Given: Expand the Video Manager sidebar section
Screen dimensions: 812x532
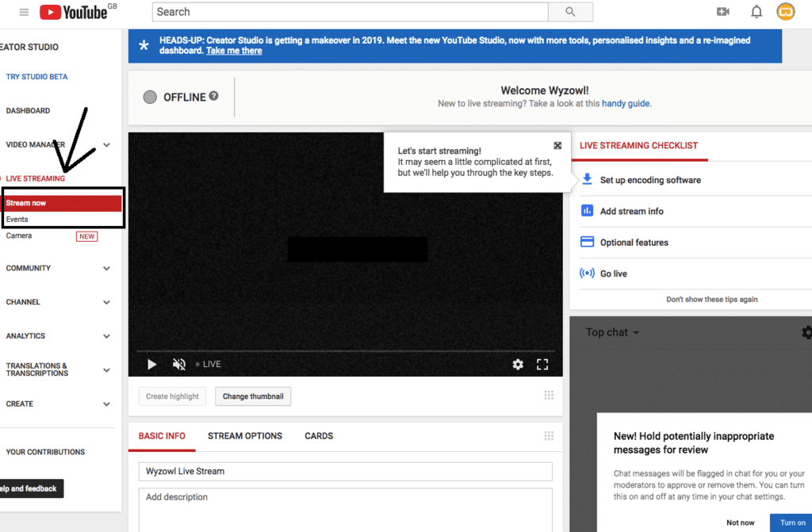Looking at the screenshot, I should click(107, 144).
